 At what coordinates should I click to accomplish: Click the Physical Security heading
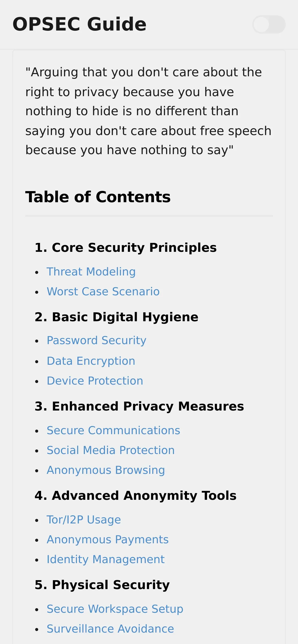tap(102, 585)
